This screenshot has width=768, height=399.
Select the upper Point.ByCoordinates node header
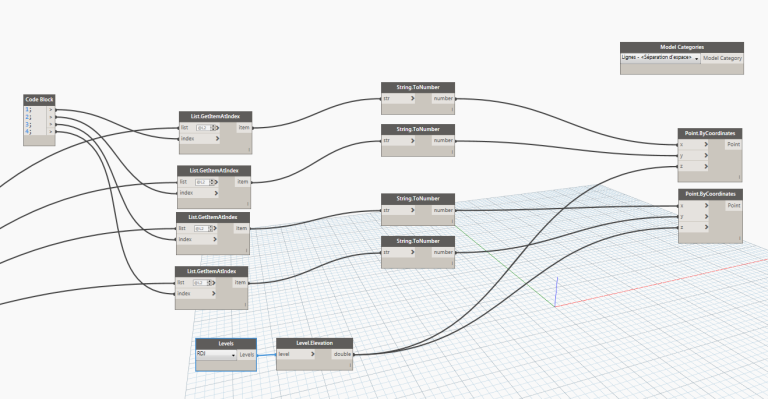pos(710,133)
